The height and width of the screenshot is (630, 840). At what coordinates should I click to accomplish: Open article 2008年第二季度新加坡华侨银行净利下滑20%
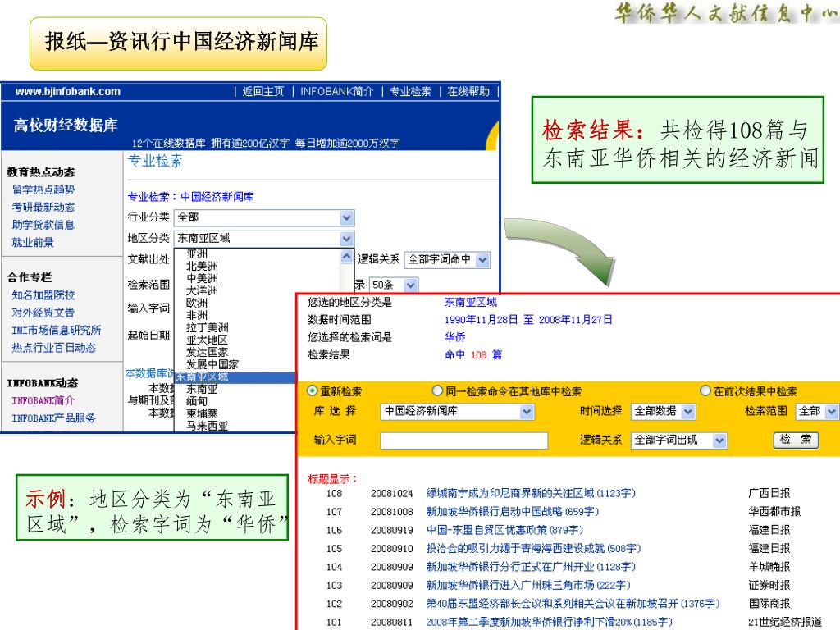pyautogui.click(x=549, y=622)
